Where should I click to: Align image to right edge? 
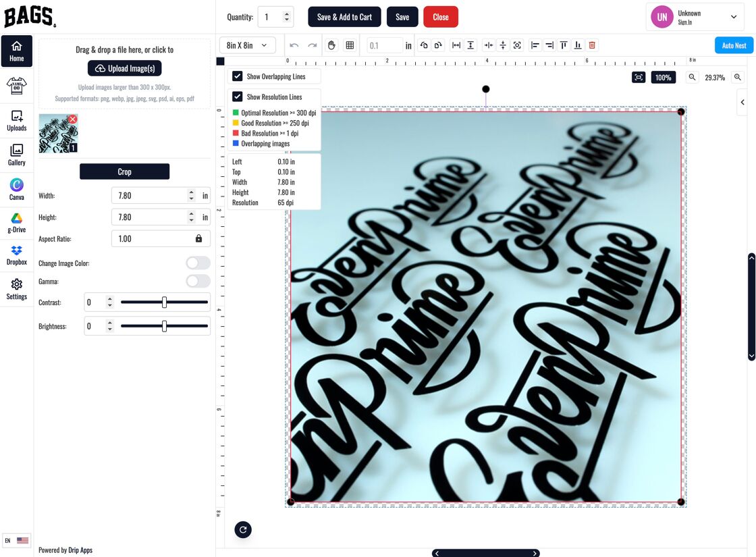tap(549, 45)
